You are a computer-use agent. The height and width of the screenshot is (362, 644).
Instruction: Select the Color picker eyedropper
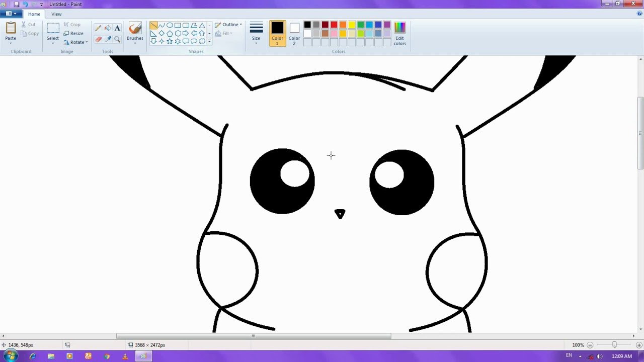[108, 39]
